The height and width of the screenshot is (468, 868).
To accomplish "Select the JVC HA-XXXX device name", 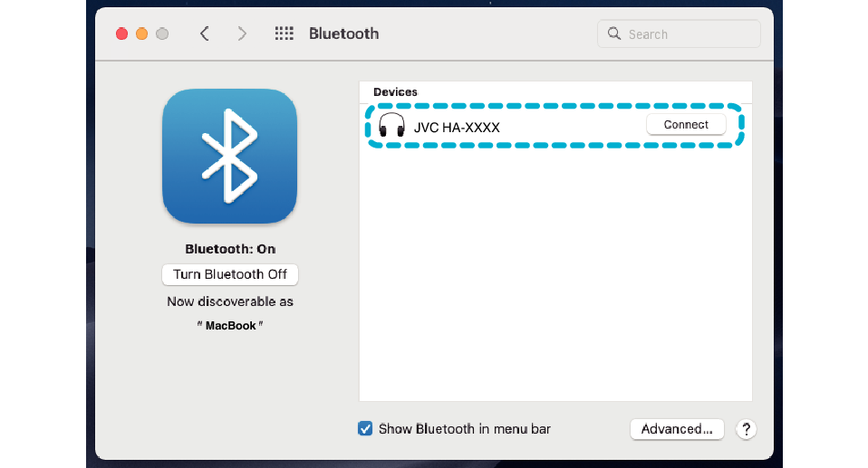I will (457, 127).
